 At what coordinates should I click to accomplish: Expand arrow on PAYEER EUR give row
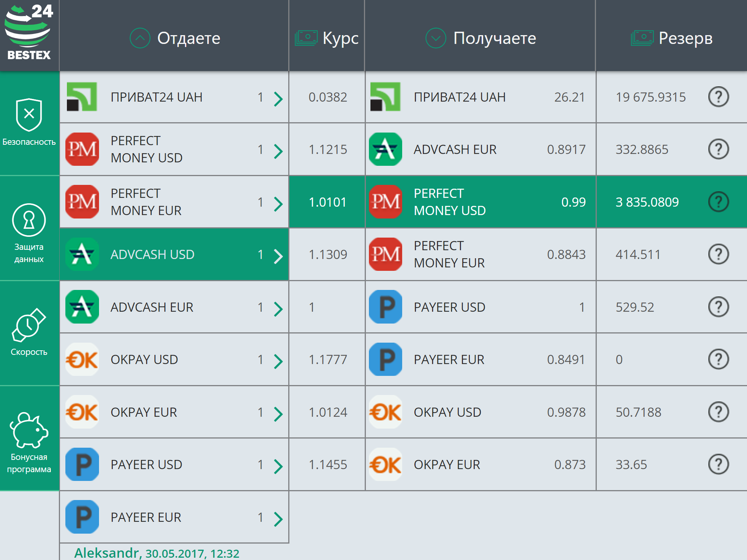tap(278, 519)
